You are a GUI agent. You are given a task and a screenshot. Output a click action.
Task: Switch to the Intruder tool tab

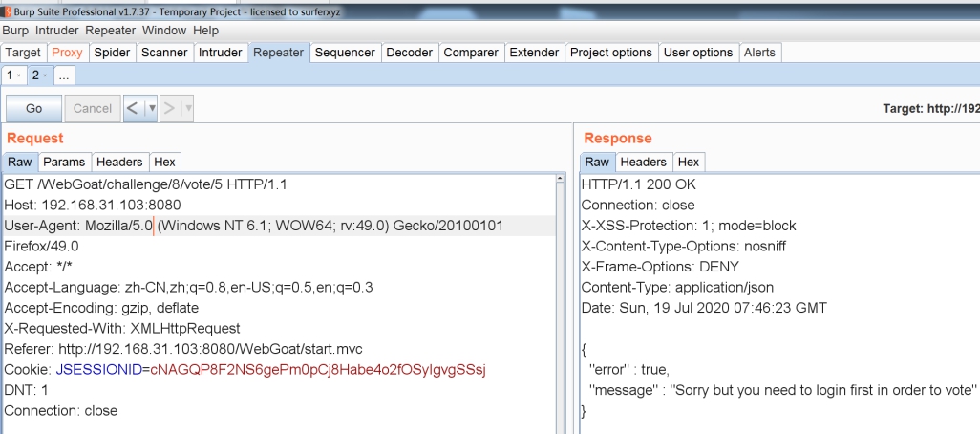point(220,53)
